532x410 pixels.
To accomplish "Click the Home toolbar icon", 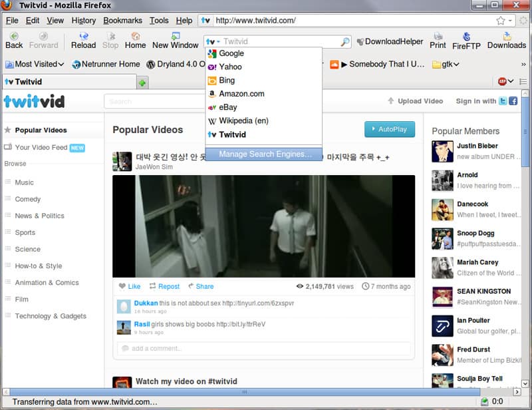I will tap(136, 36).
